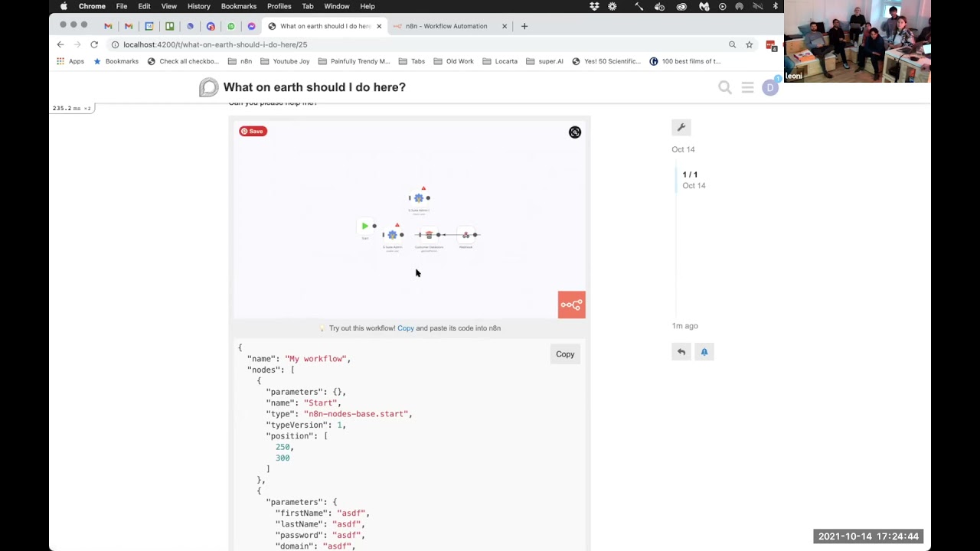Viewport: 980px width, 551px height.
Task: Click the Copy link to try out this workflow
Action: coord(405,328)
